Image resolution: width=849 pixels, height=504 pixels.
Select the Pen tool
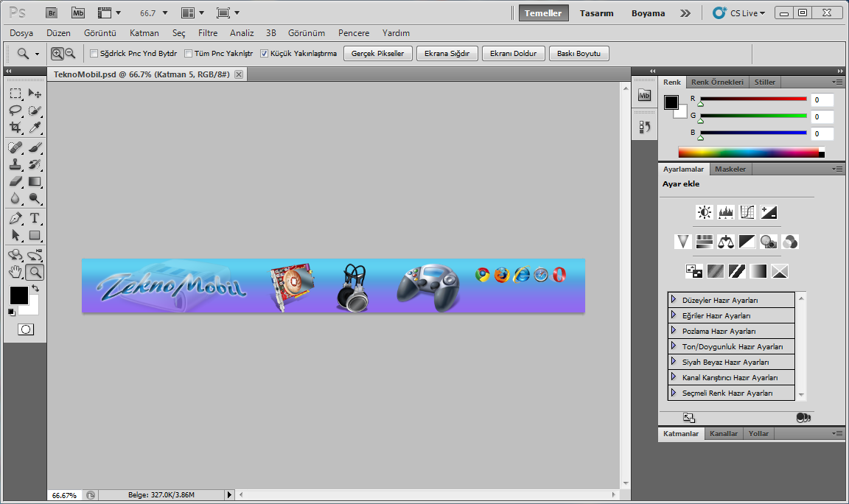point(15,218)
